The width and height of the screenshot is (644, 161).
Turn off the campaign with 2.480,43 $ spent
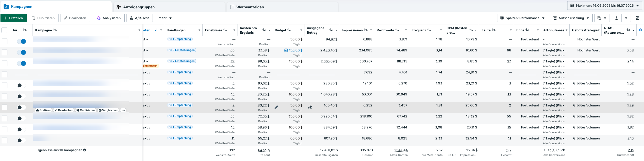click(22, 52)
